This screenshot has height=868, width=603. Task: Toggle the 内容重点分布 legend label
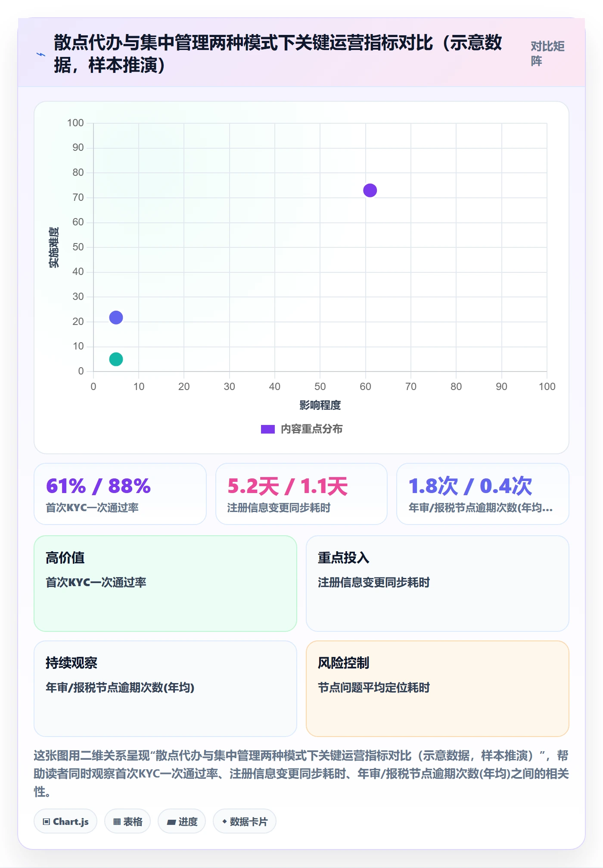pyautogui.click(x=312, y=429)
